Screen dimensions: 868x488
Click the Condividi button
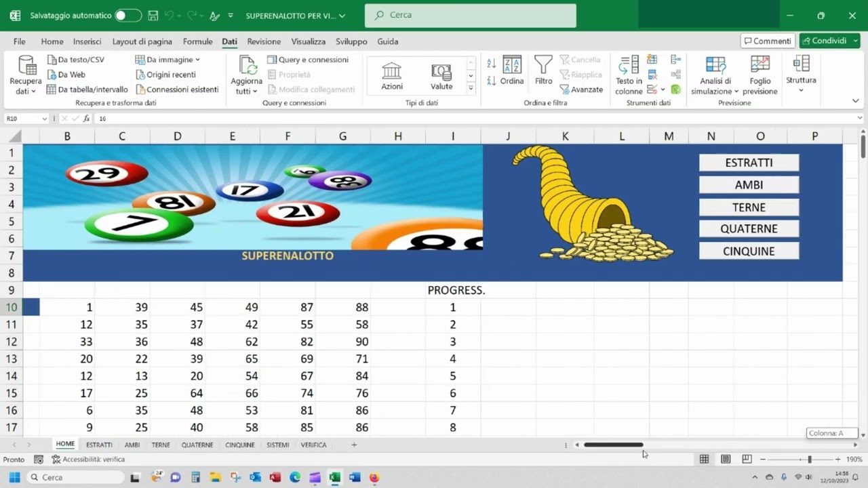pos(829,41)
